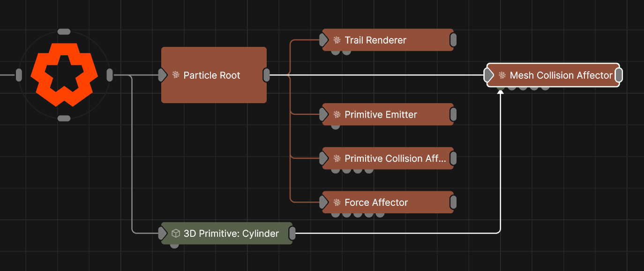The width and height of the screenshot is (644, 271).
Task: Click the root node's right output connector
Action: pyautogui.click(x=110, y=75)
